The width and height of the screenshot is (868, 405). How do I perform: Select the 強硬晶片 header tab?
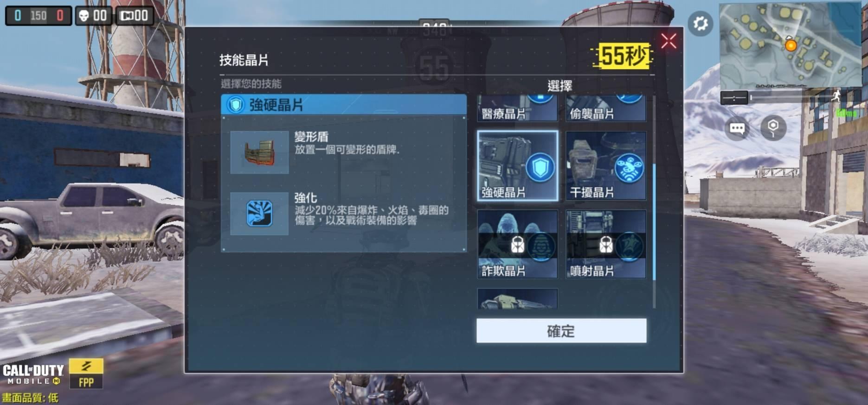click(x=344, y=105)
